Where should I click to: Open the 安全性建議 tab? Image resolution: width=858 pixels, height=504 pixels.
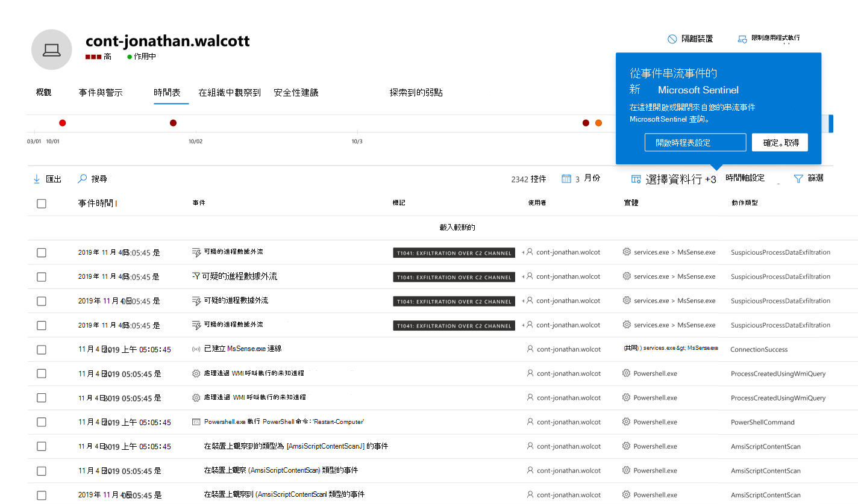click(x=296, y=92)
